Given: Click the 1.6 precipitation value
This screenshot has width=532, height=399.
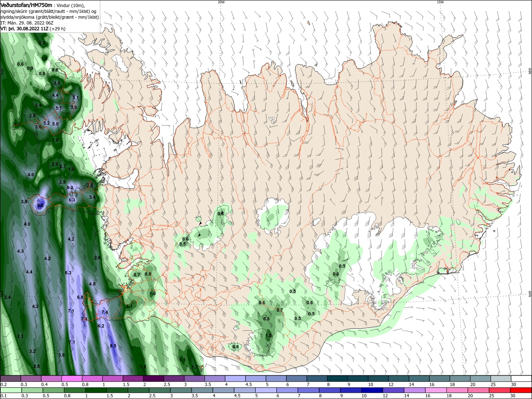Looking at the screenshot, I should (x=55, y=140).
